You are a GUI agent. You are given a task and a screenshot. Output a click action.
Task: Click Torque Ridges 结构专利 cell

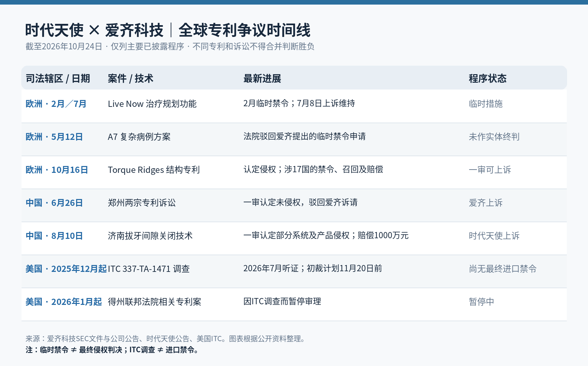click(x=154, y=170)
